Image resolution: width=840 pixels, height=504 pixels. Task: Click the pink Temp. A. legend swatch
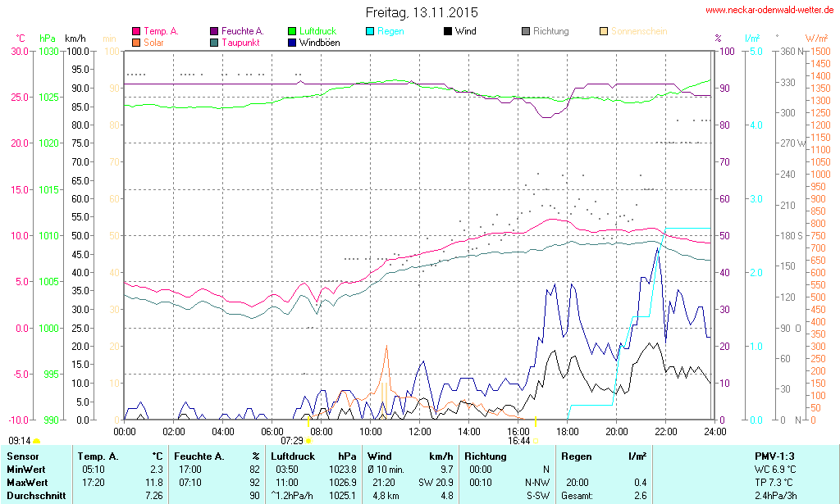[x=136, y=32]
